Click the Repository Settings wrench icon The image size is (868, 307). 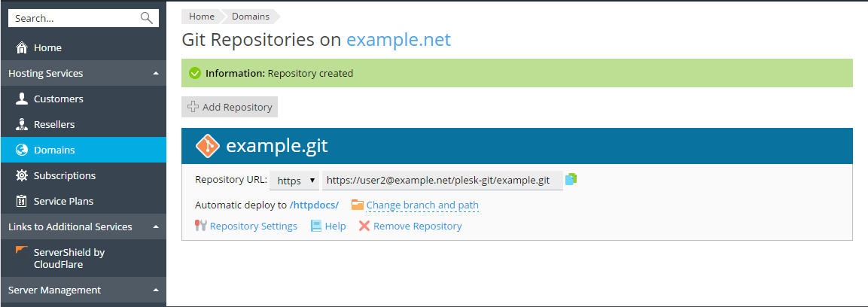point(201,226)
